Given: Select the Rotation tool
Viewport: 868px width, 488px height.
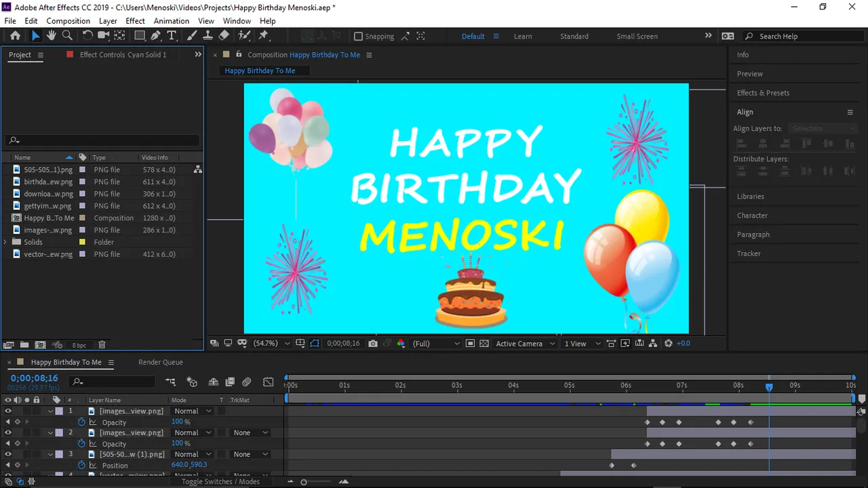Looking at the screenshot, I should [x=87, y=36].
